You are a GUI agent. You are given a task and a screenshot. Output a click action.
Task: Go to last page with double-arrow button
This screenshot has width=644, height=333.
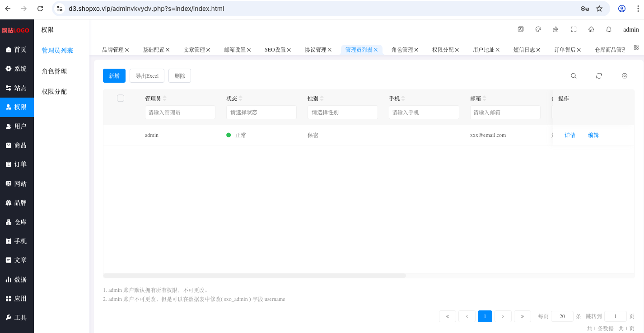(x=523, y=316)
